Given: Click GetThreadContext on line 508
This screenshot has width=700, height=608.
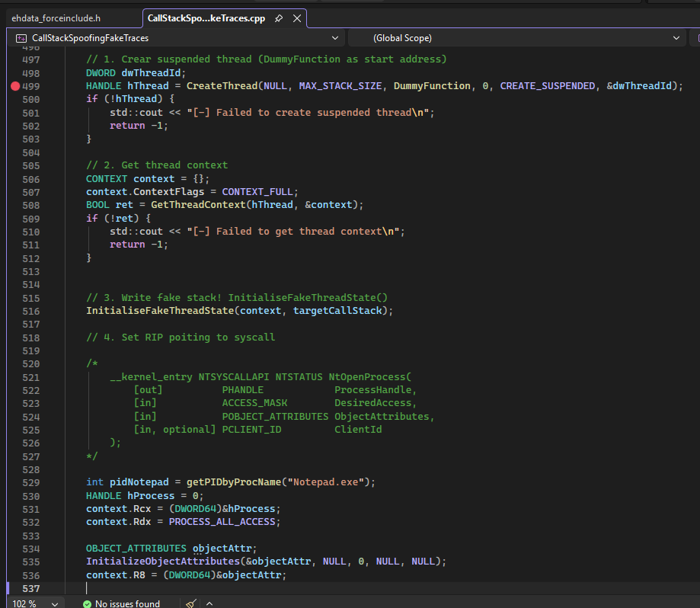Looking at the screenshot, I should (198, 204).
